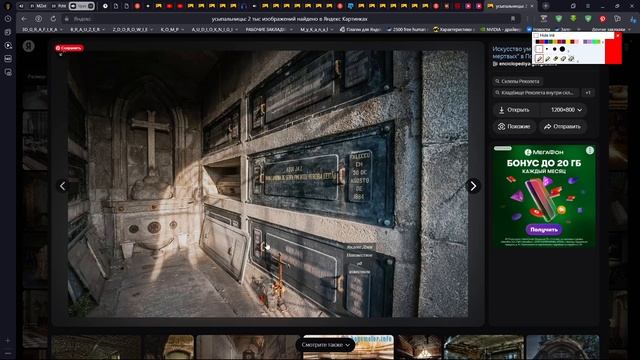Image resolution: width=640 pixels, height=360 pixels.
Task: Go to the next image with the right arrow
Action: coord(473,186)
